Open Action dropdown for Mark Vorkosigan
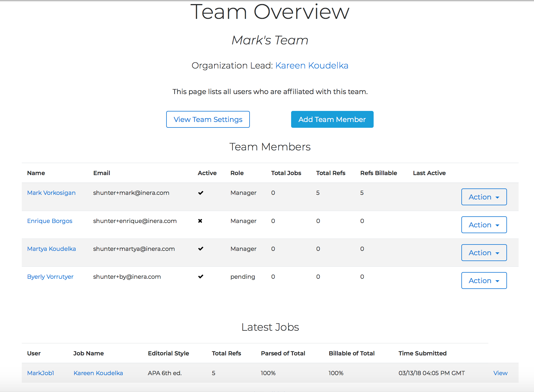Image resolution: width=534 pixels, height=392 pixels. point(484,197)
